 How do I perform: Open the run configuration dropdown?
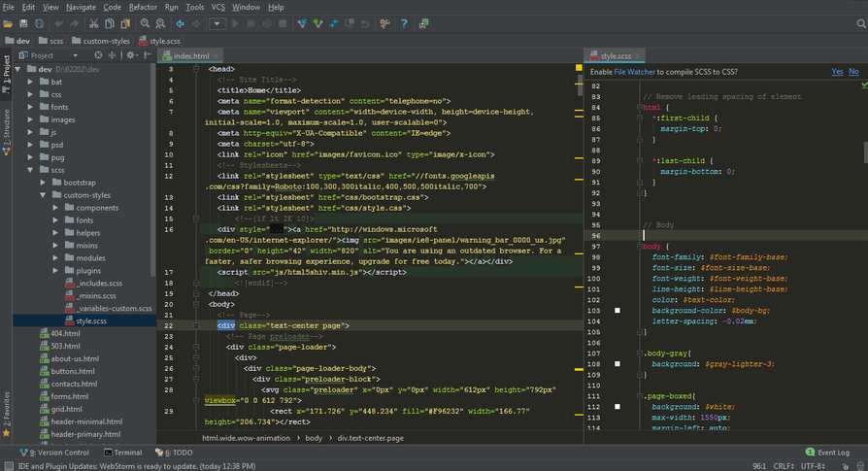point(217,23)
